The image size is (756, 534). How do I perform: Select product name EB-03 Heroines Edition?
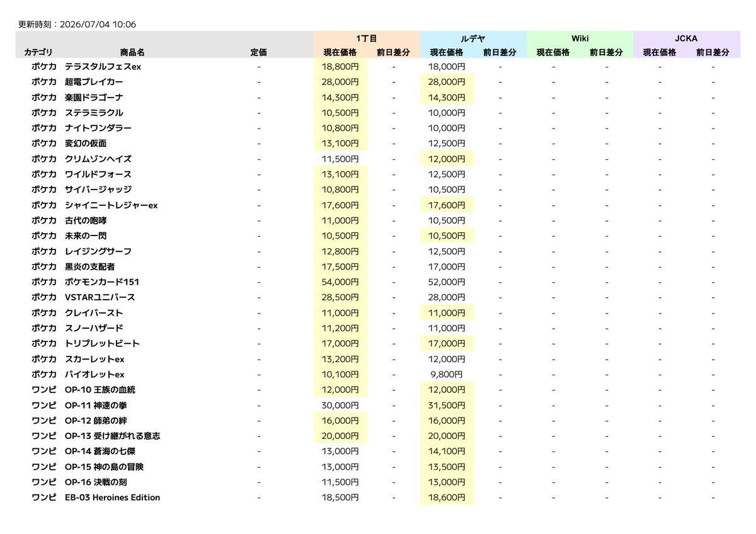[x=113, y=497]
